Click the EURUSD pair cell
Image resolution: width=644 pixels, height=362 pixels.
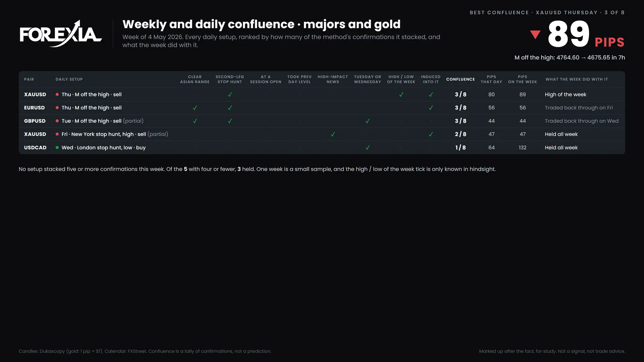click(x=34, y=108)
